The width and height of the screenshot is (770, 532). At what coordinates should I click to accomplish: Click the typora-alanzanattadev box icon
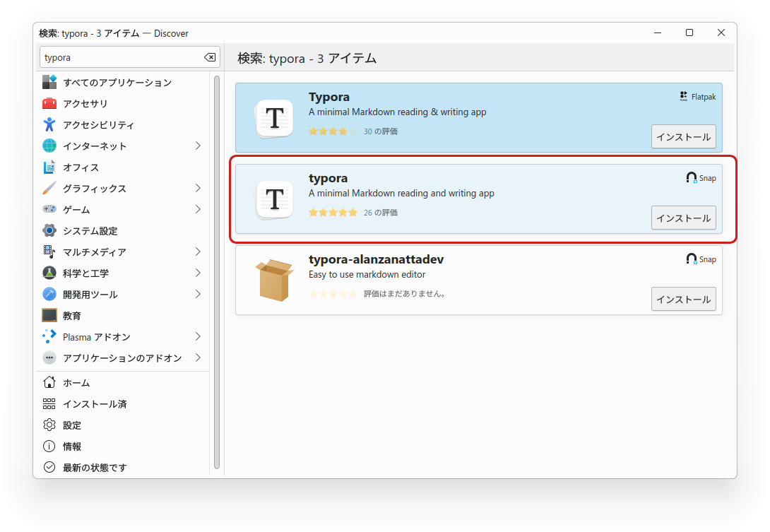click(275, 280)
